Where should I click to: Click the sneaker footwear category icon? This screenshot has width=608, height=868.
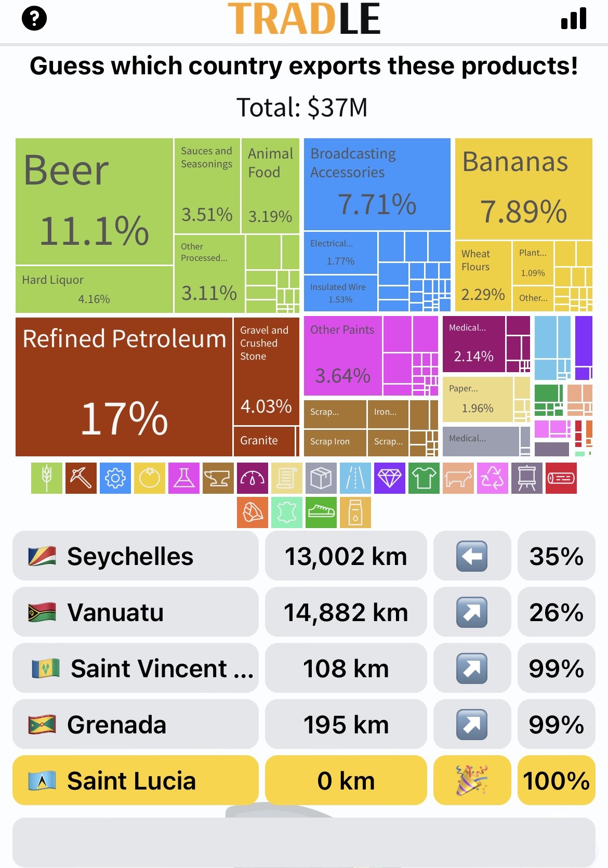(321, 512)
